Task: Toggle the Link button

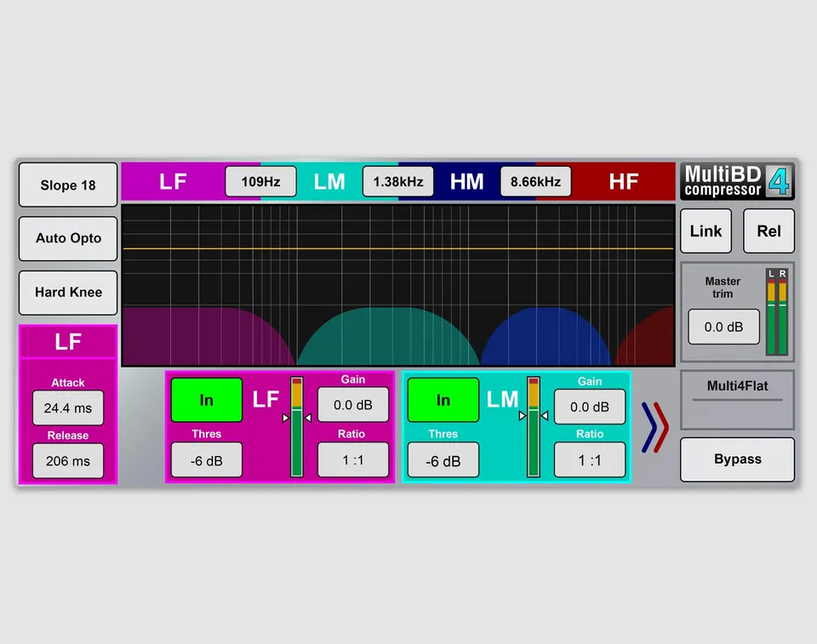Action: click(x=706, y=231)
